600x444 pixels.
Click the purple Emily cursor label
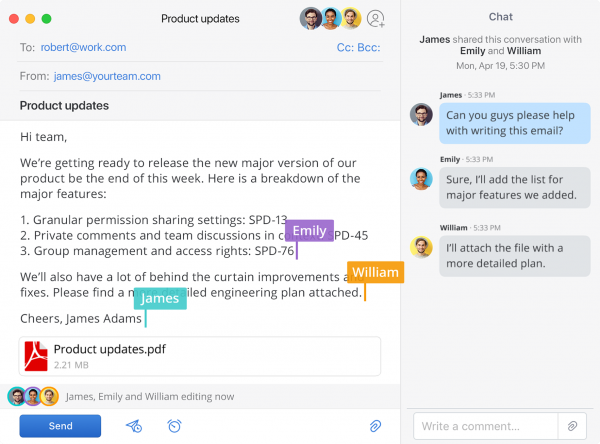(309, 231)
